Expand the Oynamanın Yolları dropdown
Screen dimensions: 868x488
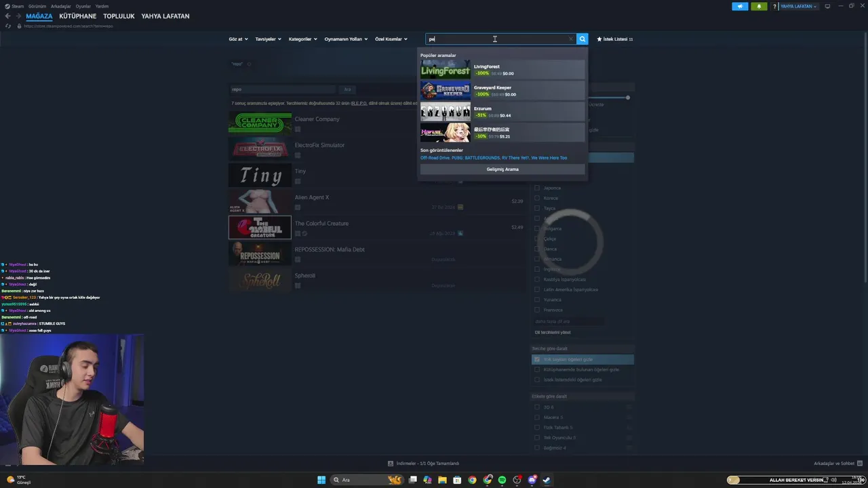pos(346,39)
